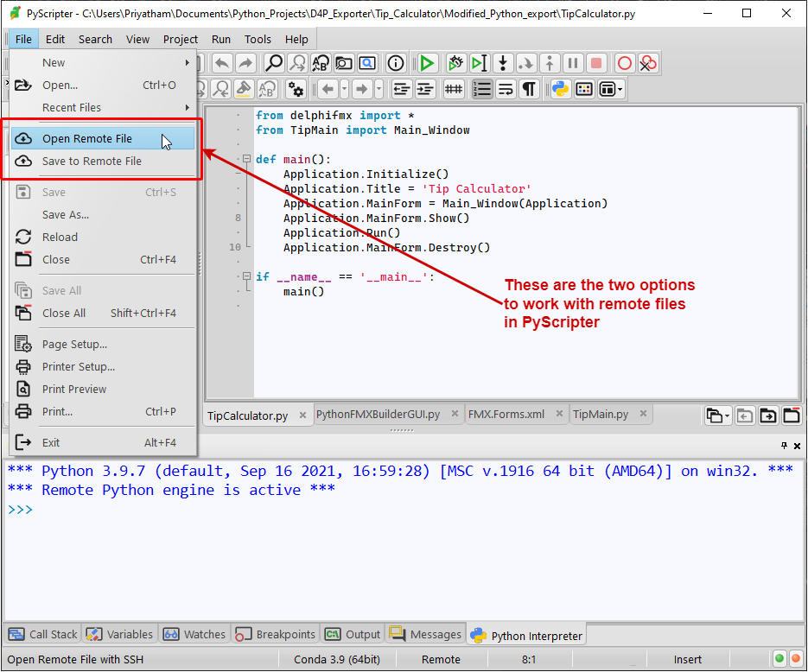The width and height of the screenshot is (808, 672).
Task: Click the Conda 3.9 (64bit) status bar field
Action: (337, 659)
